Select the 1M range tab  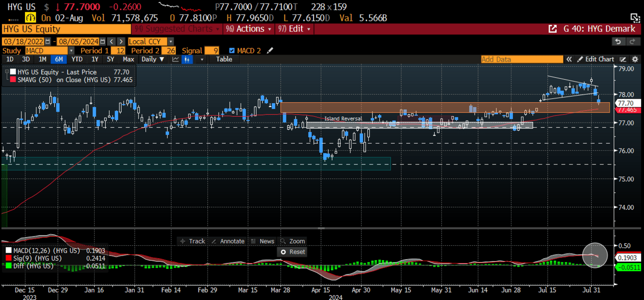42,59
